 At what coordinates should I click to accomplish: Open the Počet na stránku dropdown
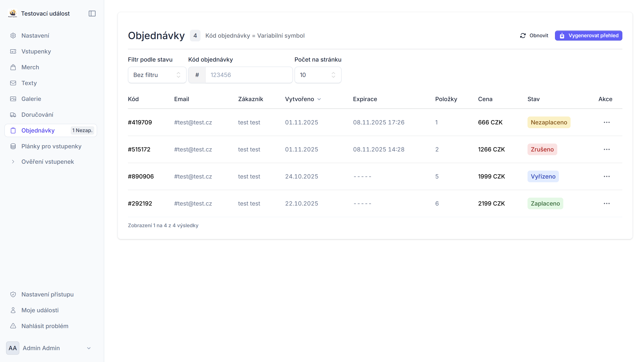(x=317, y=75)
